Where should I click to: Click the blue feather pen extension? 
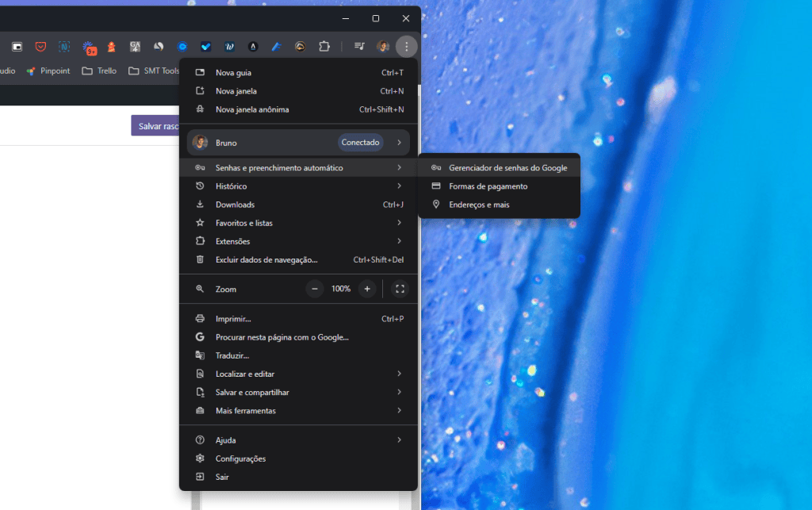277,47
